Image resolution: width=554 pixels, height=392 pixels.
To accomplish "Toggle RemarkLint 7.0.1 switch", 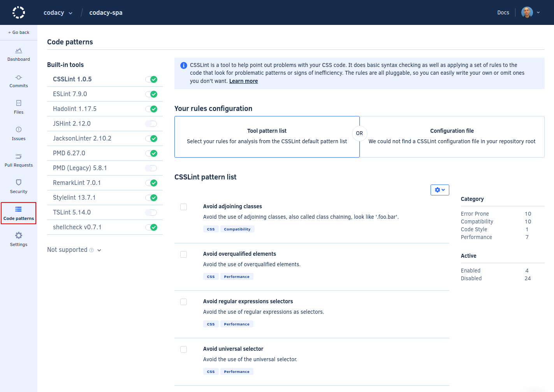I will [x=151, y=183].
